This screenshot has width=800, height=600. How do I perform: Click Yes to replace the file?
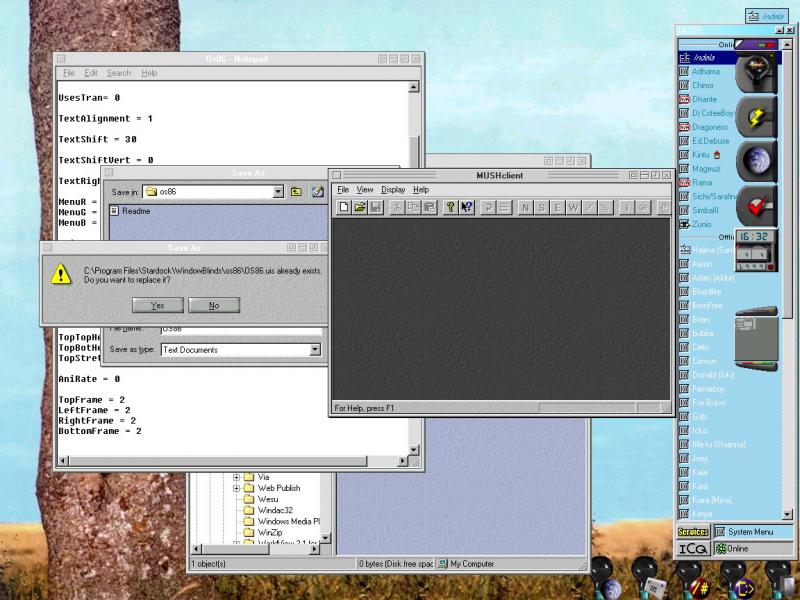[157, 305]
